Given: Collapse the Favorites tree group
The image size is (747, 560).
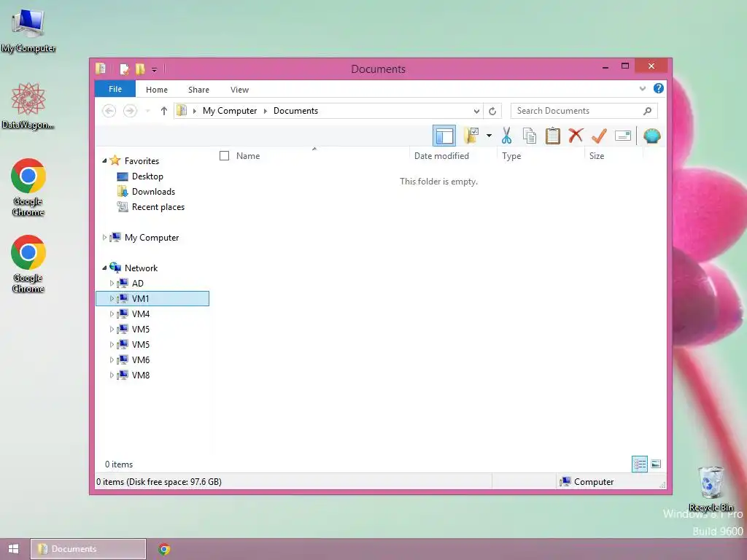Looking at the screenshot, I should click(104, 161).
